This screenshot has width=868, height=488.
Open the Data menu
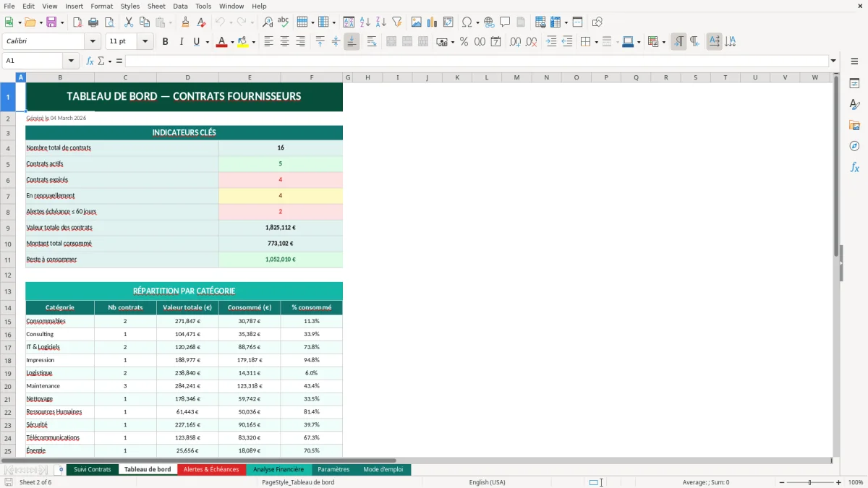(x=180, y=6)
